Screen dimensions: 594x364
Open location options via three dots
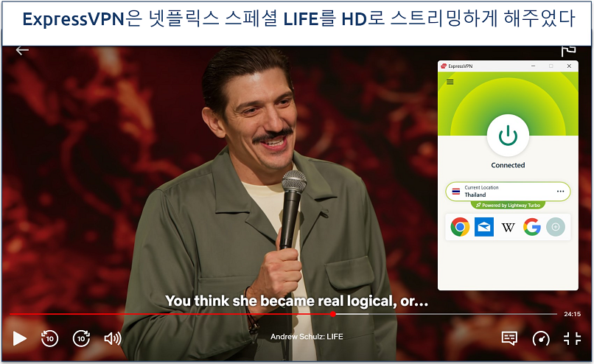tap(561, 192)
